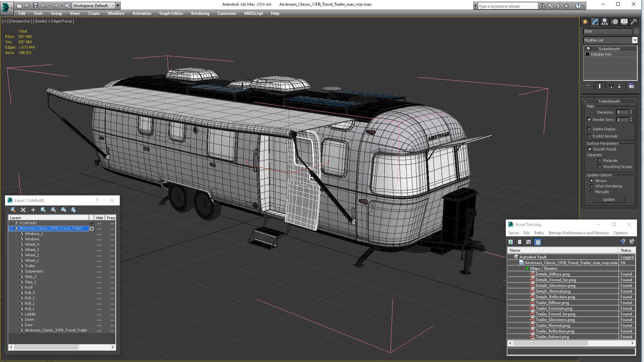
Task: Toggle TurboSmooth modifier lightbulb
Action: (588, 49)
